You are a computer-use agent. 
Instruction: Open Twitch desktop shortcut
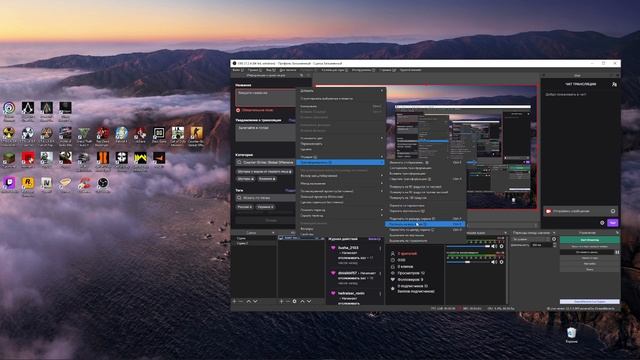(x=9, y=184)
